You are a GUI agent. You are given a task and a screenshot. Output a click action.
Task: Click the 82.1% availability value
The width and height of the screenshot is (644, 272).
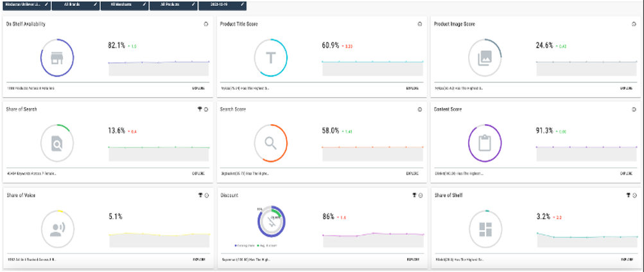(117, 46)
